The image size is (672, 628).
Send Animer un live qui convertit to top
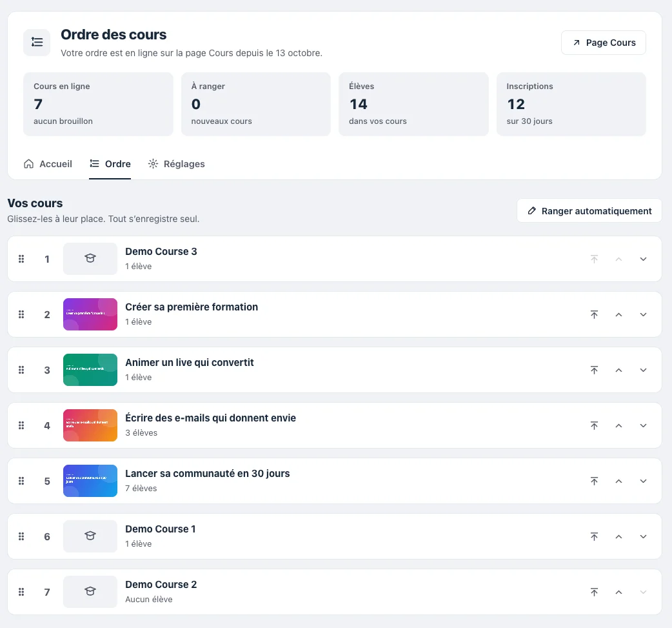pos(594,370)
